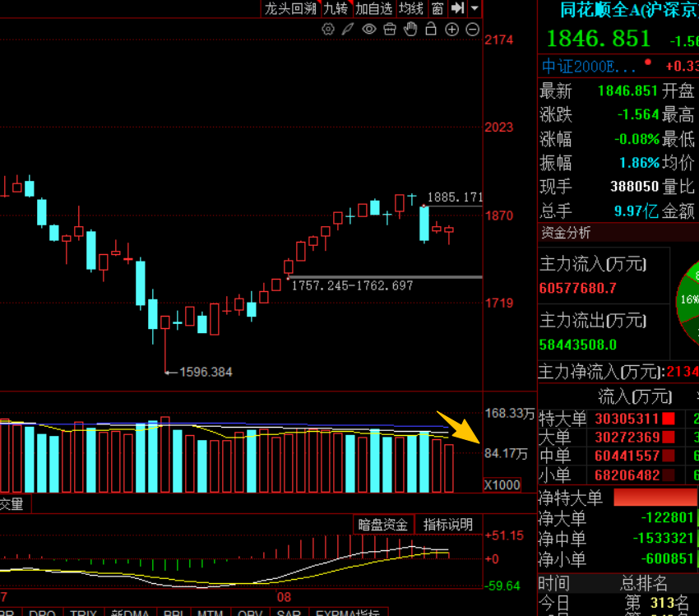
Task: Click the red 净特大单 bar
Action: [x=655, y=498]
